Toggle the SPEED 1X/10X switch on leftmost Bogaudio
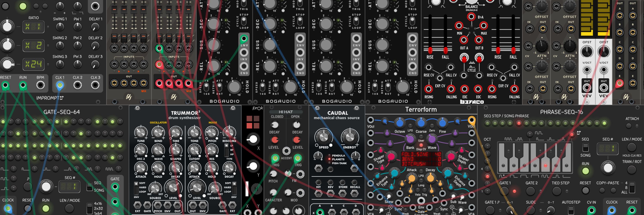The width and height of the screenshot is (644, 215). tap(206, 87)
